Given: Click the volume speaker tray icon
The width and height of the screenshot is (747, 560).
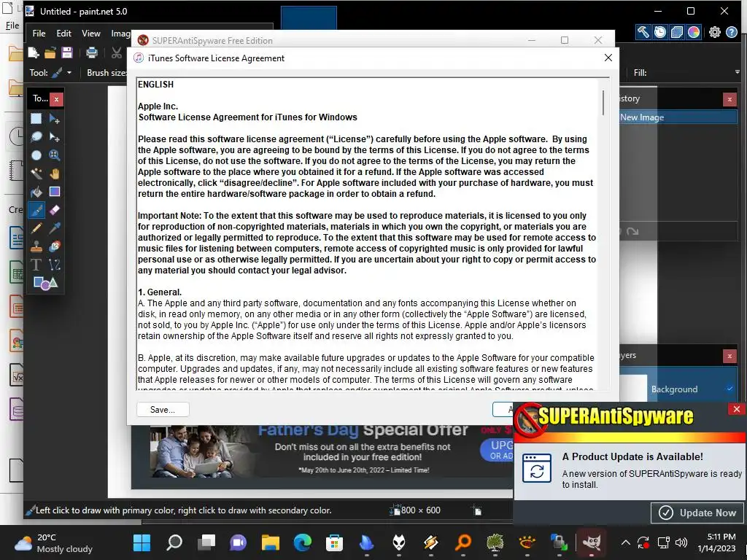Looking at the screenshot, I should pyautogui.click(x=681, y=542).
